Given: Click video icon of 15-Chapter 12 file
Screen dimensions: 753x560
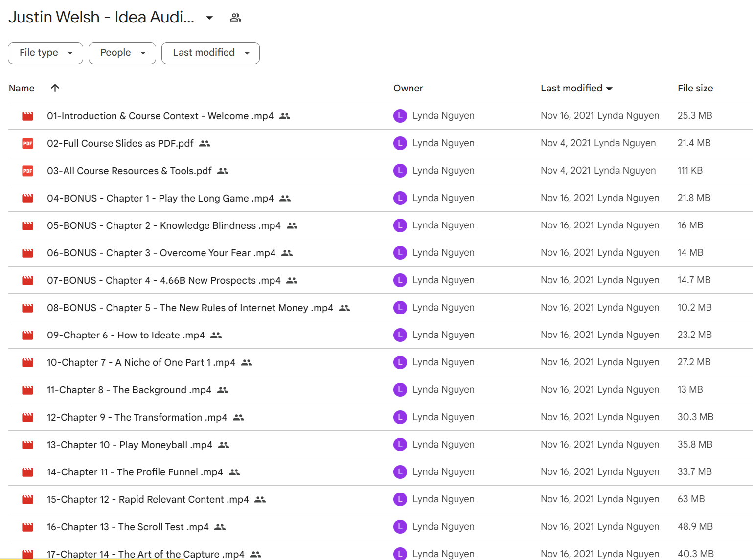Looking at the screenshot, I should pos(28,499).
